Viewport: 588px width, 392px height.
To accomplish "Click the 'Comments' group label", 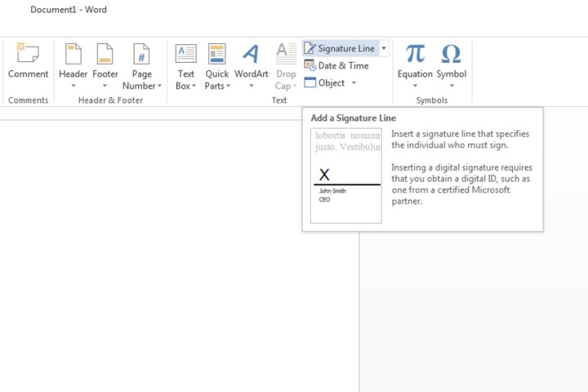I will [x=28, y=100].
